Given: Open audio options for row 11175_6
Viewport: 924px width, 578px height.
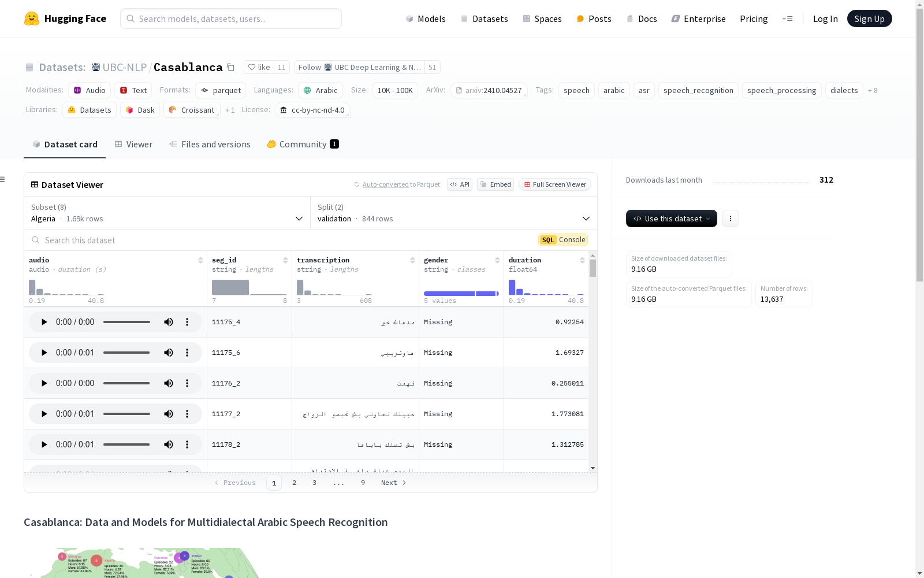Looking at the screenshot, I should coord(187,353).
